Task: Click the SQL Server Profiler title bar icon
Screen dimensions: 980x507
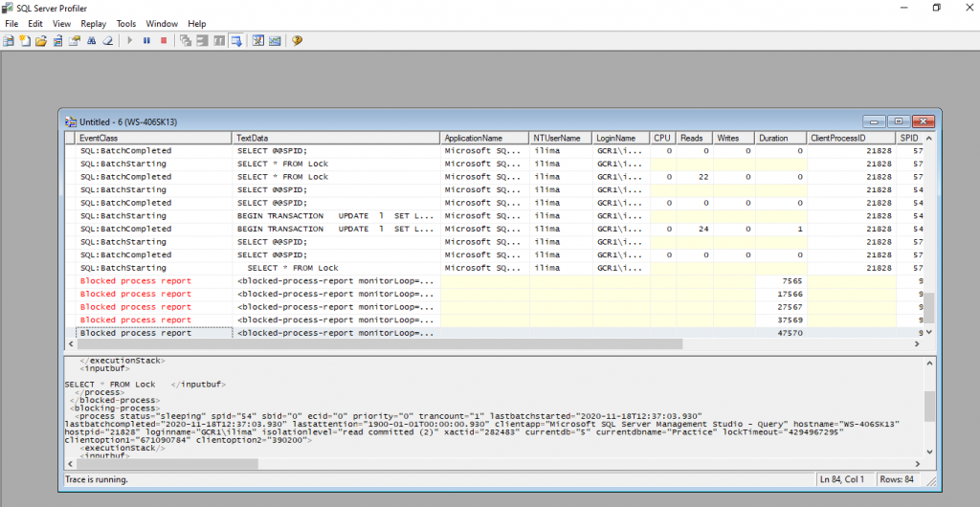Action: pos(8,8)
